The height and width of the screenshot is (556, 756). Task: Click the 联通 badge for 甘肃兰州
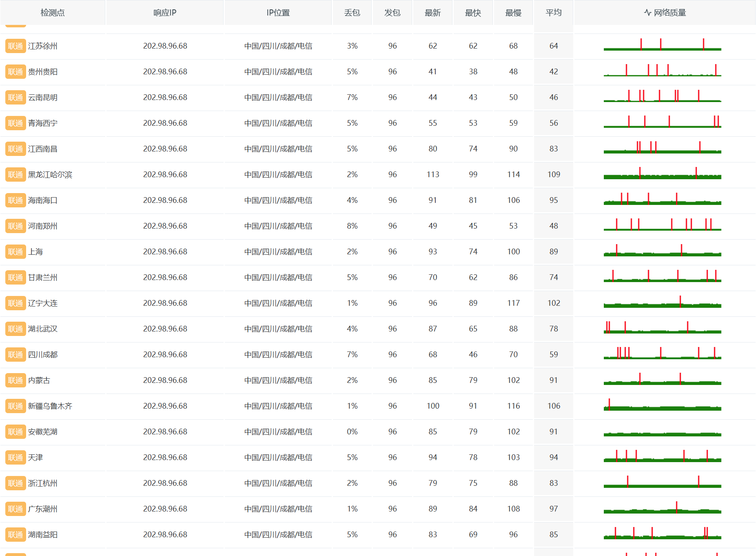point(16,278)
